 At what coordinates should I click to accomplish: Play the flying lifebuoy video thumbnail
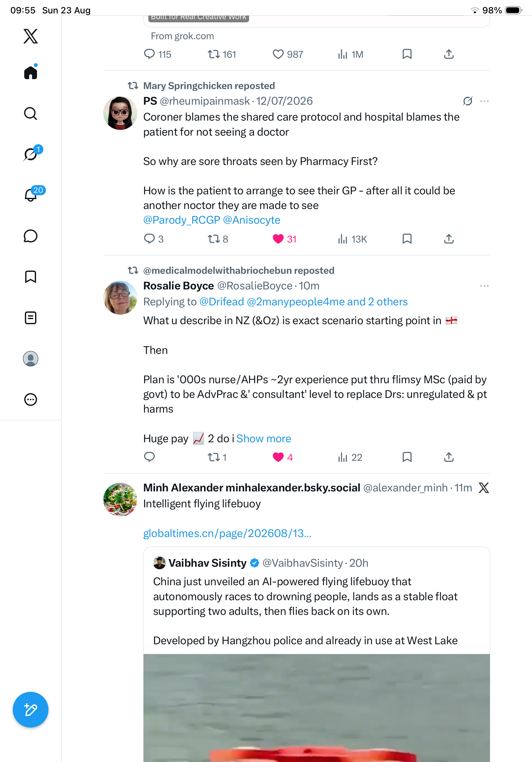[x=316, y=707]
